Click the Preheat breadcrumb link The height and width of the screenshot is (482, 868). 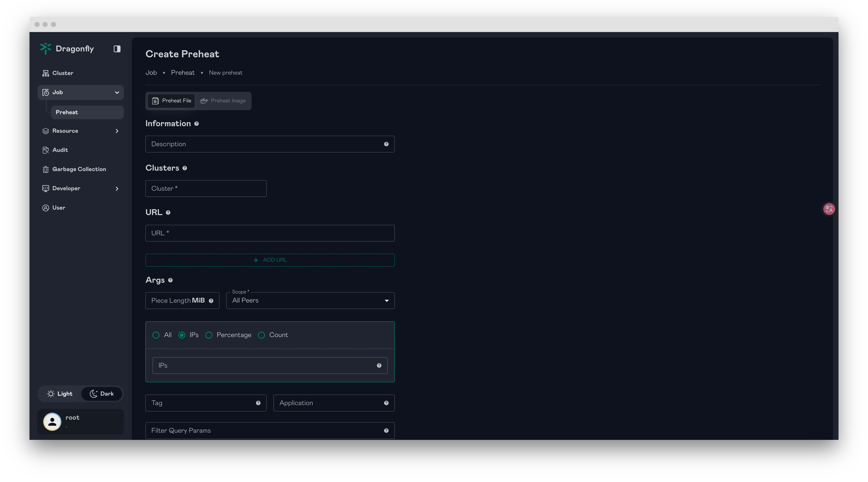pos(183,73)
